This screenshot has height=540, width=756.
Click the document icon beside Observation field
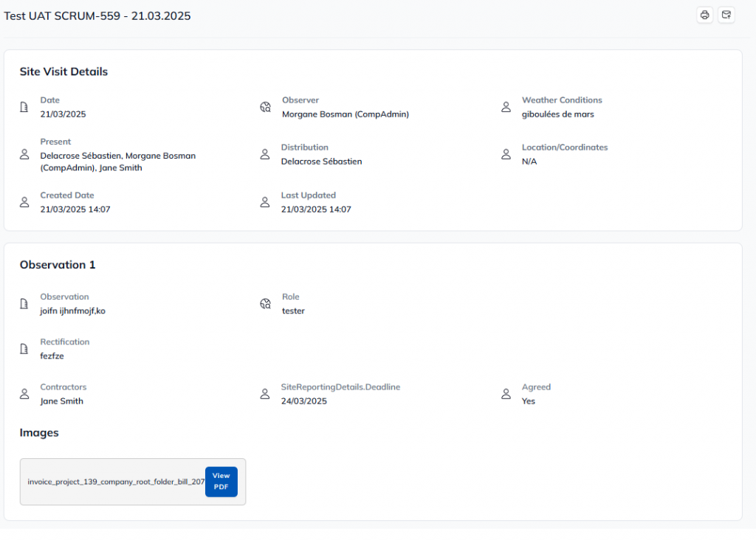click(24, 304)
